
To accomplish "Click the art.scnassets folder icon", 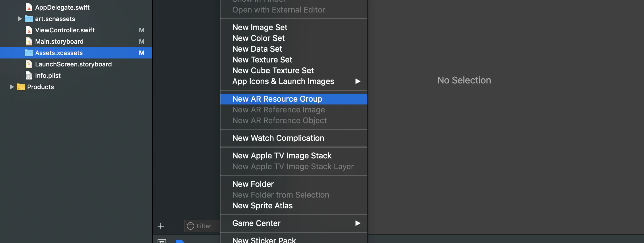I will pos(29,19).
